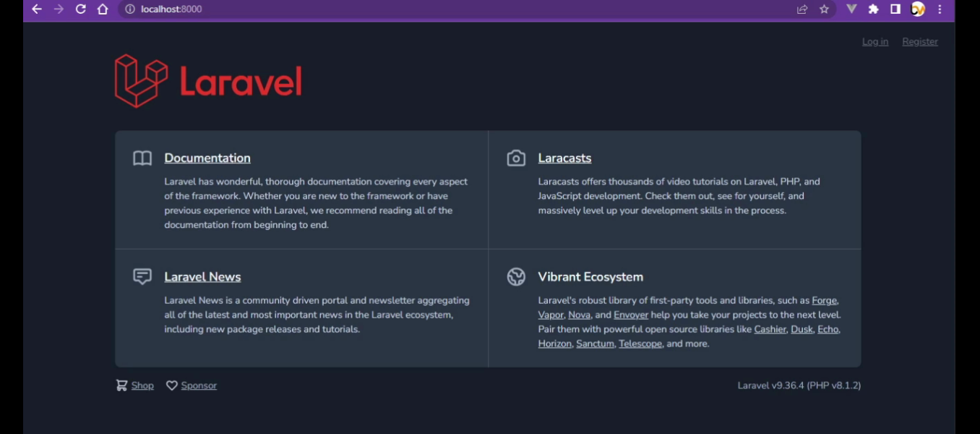
Task: Reload the localhost page
Action: (81, 9)
